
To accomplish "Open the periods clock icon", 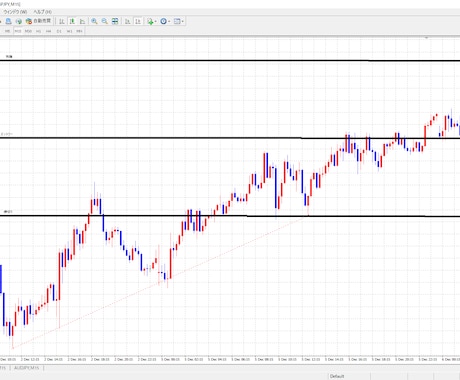I will click(x=163, y=21).
